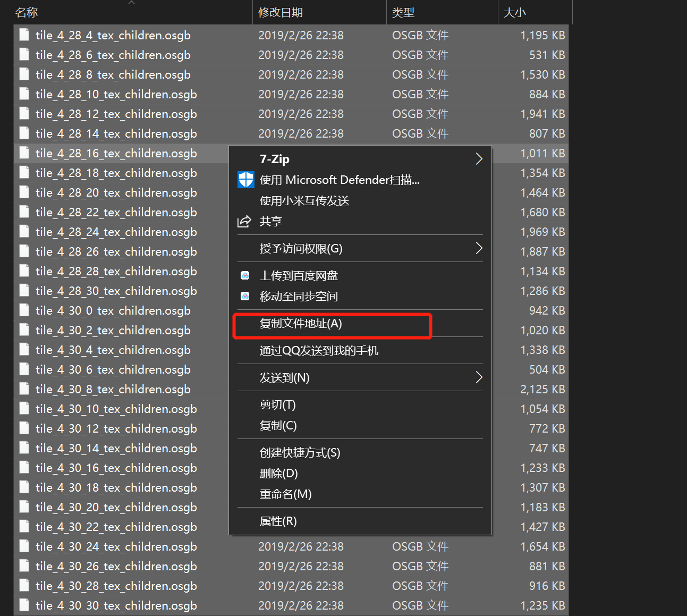
Task: Expand the 发送到(N) submenu arrow
Action: (479, 377)
